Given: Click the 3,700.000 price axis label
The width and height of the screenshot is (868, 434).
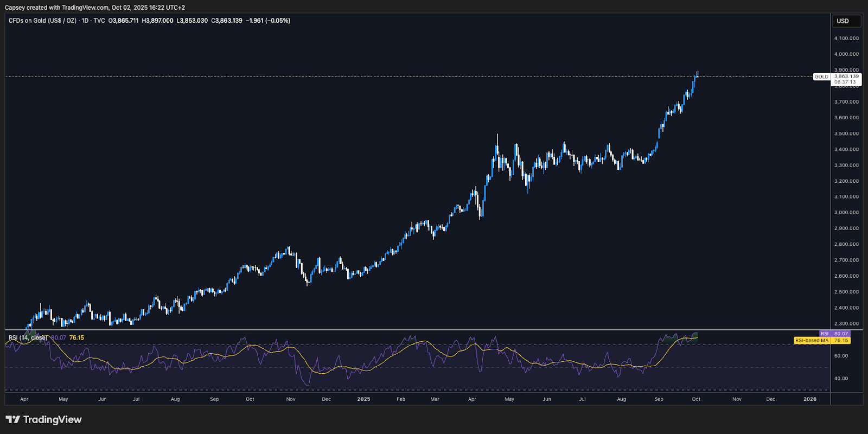Looking at the screenshot, I should coord(846,101).
